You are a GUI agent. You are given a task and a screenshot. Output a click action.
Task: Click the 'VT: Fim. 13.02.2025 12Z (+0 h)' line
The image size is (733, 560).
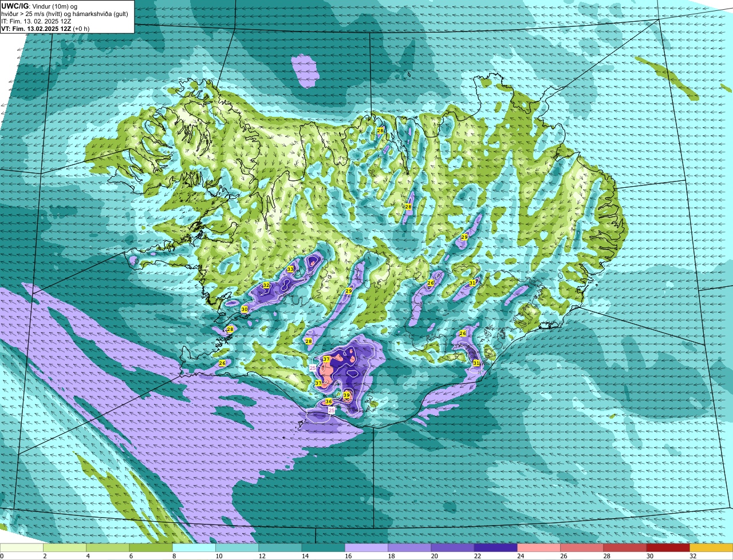46,29
